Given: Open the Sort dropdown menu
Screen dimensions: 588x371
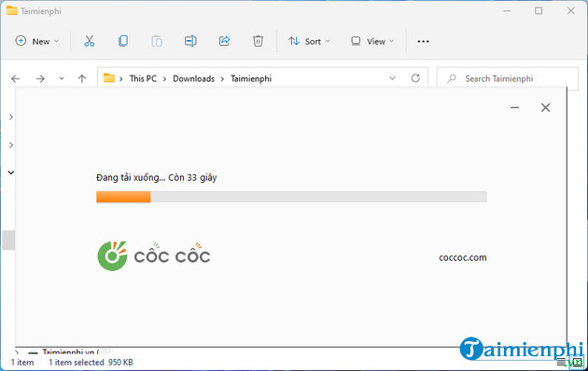Looking at the screenshot, I should (x=309, y=41).
